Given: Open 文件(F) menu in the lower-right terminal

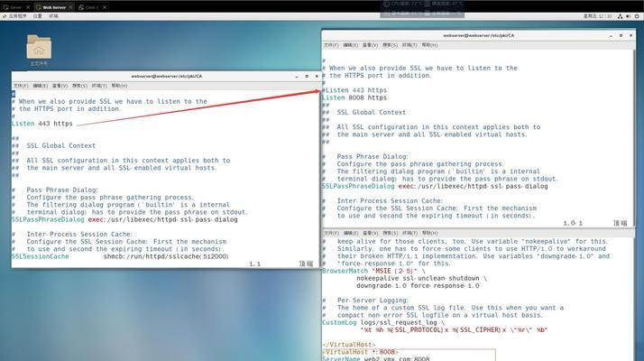Looking at the screenshot, I should (331, 233).
